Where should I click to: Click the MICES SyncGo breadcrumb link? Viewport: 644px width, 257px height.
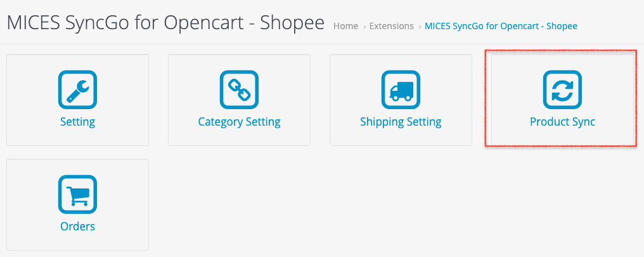click(x=501, y=26)
